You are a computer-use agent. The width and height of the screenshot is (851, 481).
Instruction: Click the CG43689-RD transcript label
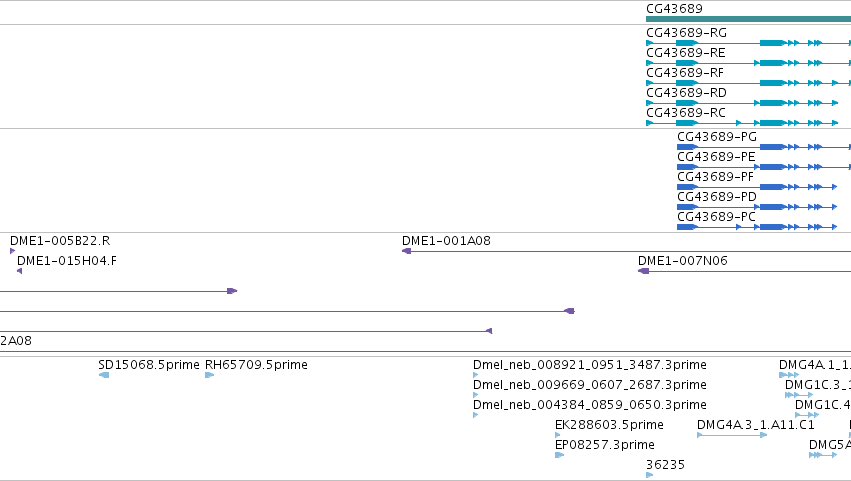(x=686, y=93)
